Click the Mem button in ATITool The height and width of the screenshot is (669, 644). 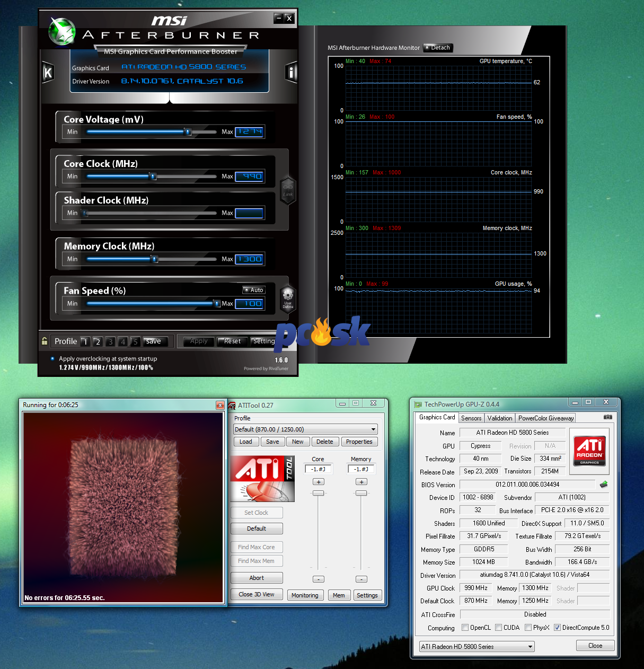tap(339, 595)
